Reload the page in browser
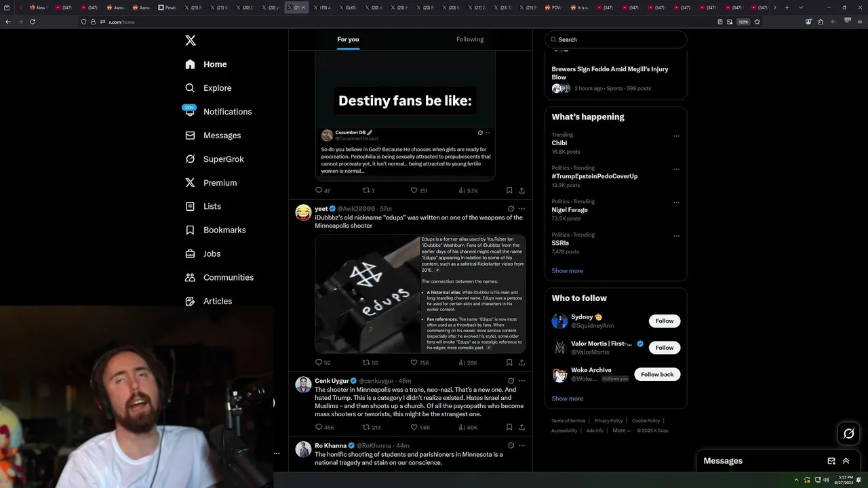This screenshot has width=868, height=488. (32, 22)
